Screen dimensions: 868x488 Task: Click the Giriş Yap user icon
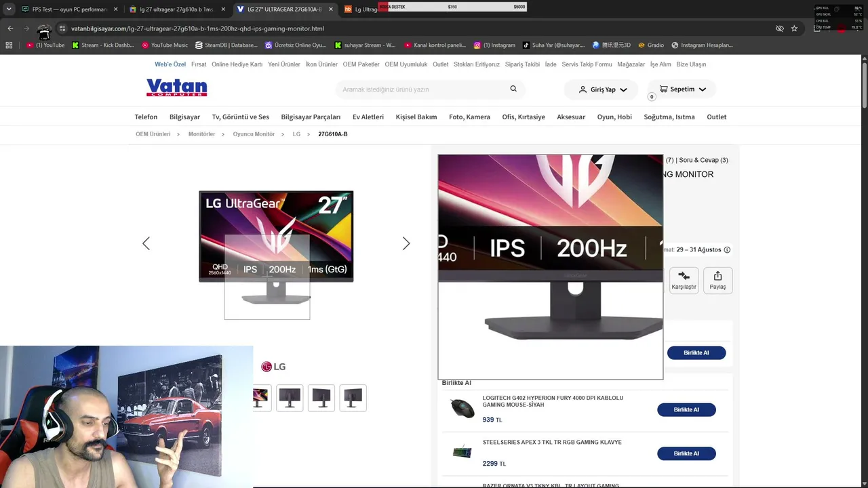coord(583,89)
